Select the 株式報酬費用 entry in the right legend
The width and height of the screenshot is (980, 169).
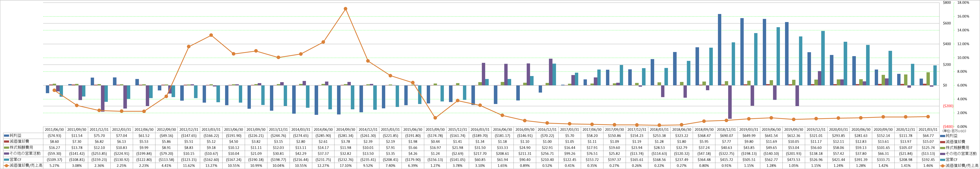pos(954,148)
